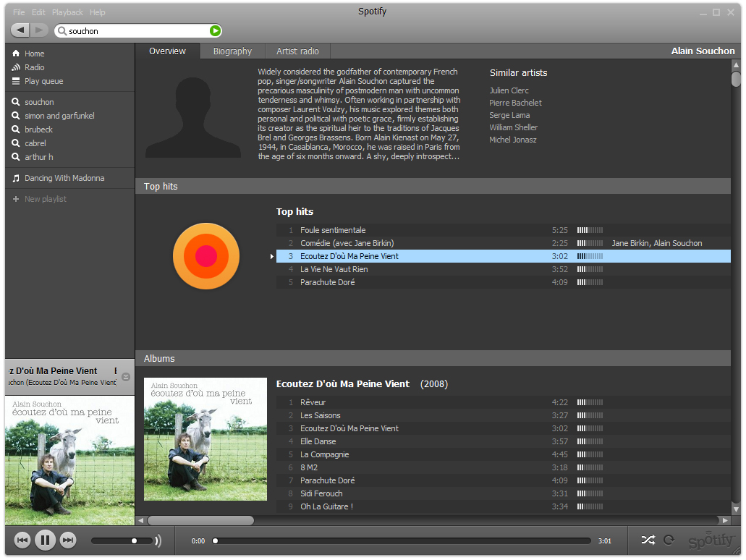Open Radio in the sidebar
The height and width of the screenshot is (560, 746).
pos(34,67)
